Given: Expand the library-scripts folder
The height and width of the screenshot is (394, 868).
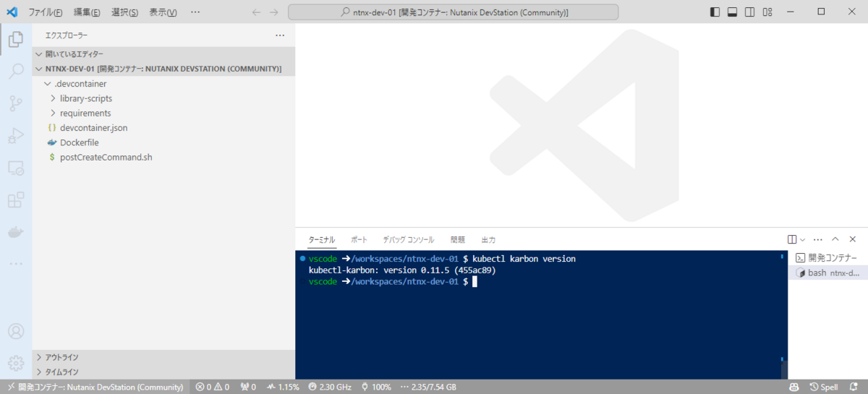Looking at the screenshot, I should 164,98.
